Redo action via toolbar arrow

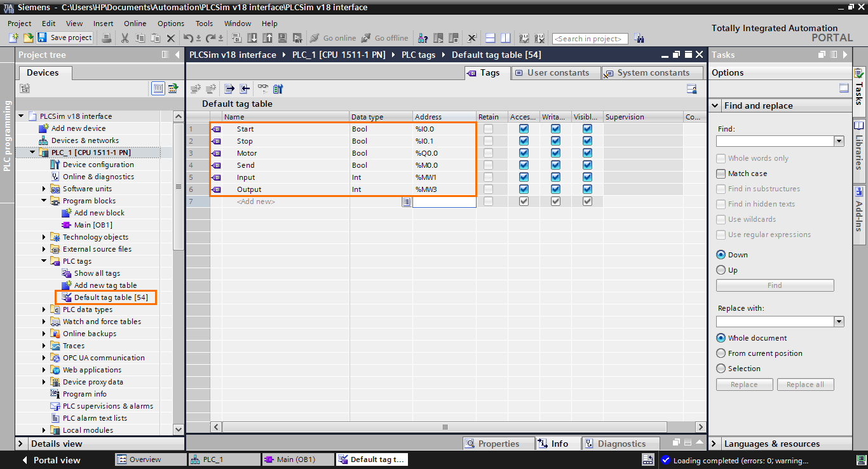210,38
